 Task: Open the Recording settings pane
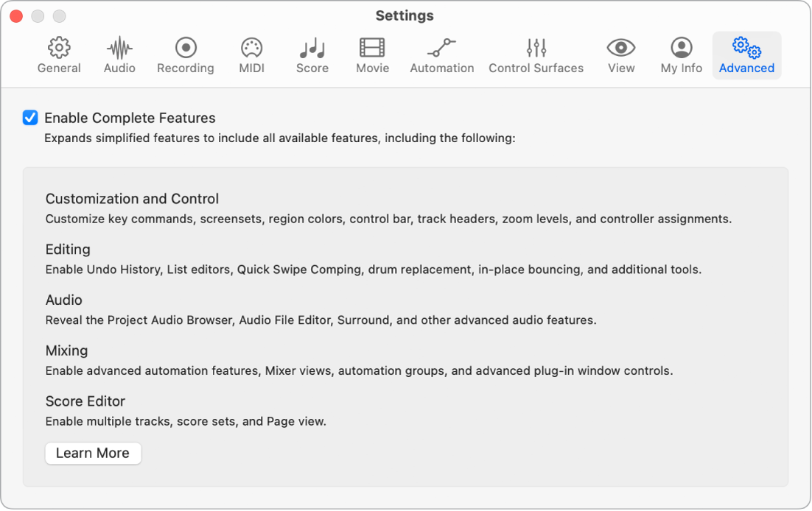click(x=185, y=55)
